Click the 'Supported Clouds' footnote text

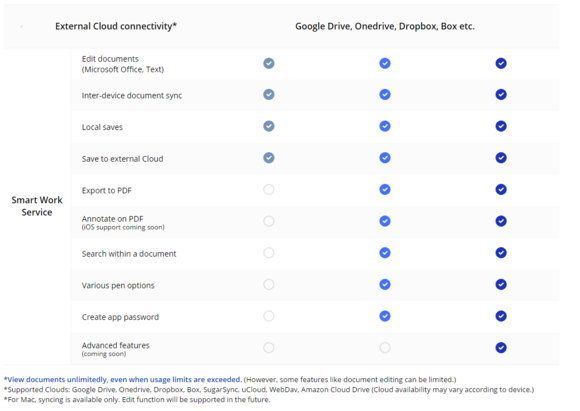click(269, 390)
